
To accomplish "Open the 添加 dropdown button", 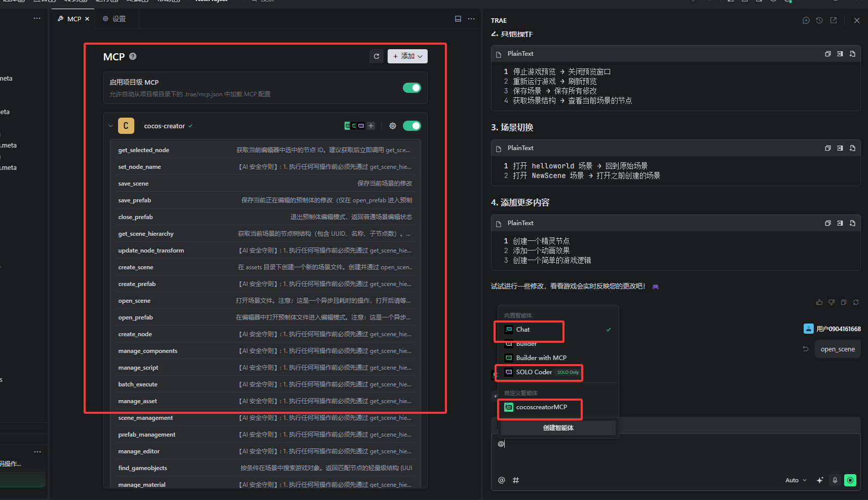I will [407, 56].
